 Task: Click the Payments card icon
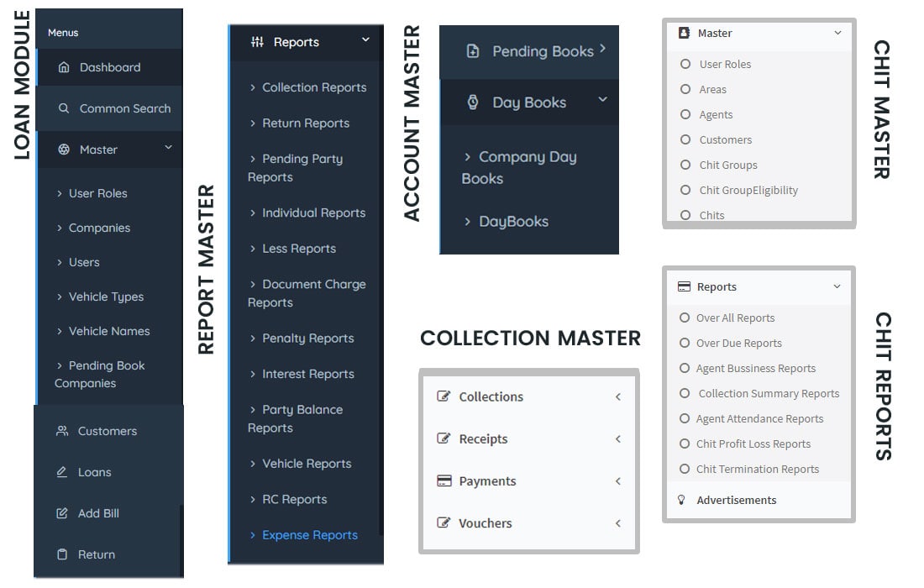[444, 480]
